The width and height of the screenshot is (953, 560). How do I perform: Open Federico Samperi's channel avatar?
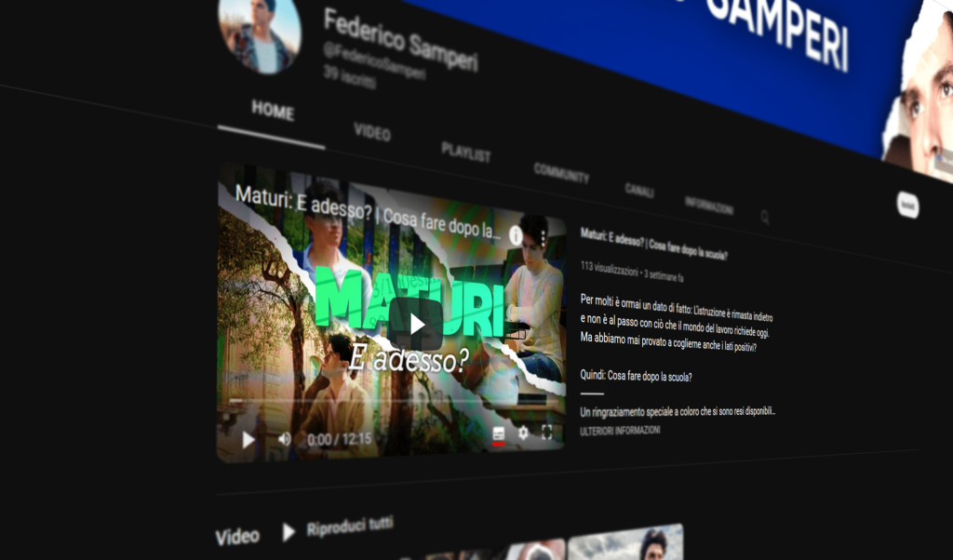(260, 35)
